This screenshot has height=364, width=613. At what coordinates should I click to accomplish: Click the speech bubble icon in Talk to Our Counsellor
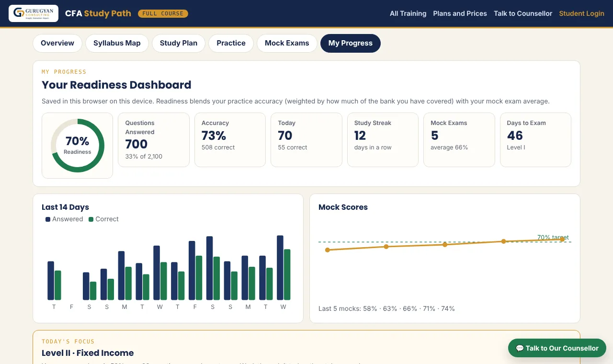(520, 348)
